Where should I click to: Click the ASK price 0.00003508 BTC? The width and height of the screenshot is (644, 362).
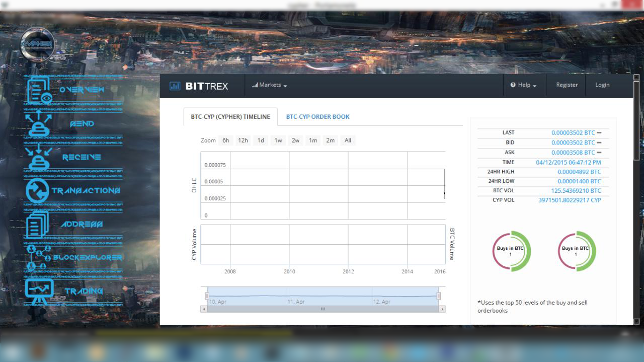[573, 153]
